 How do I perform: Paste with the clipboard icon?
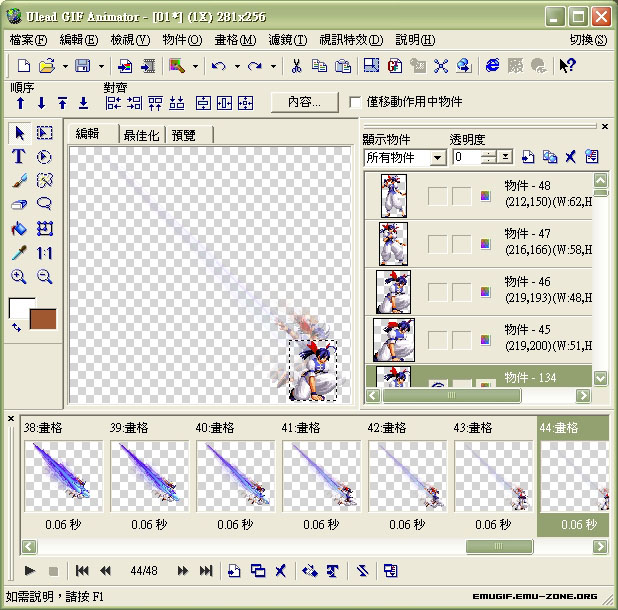(x=343, y=65)
